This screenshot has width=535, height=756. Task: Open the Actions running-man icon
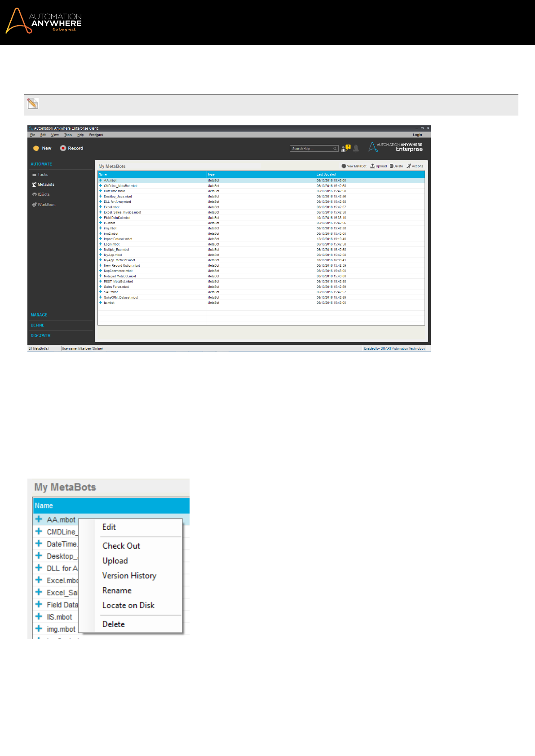click(409, 166)
